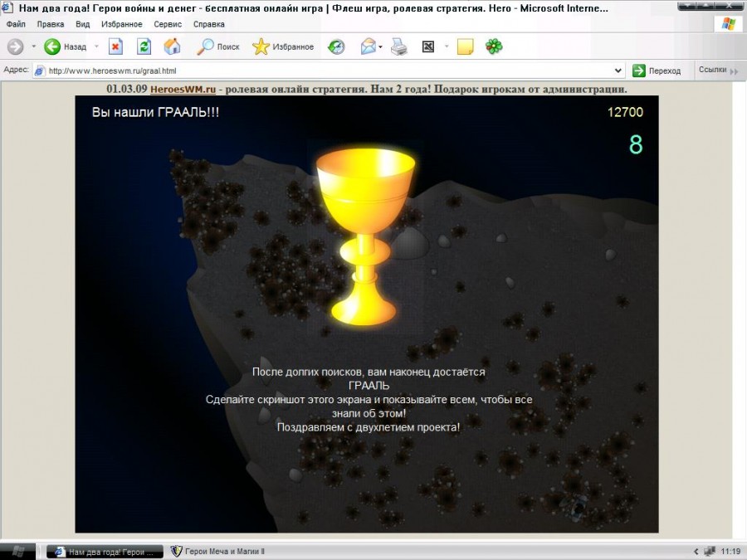Click the Stop loading icon
This screenshot has height=560, width=747.
116,46
